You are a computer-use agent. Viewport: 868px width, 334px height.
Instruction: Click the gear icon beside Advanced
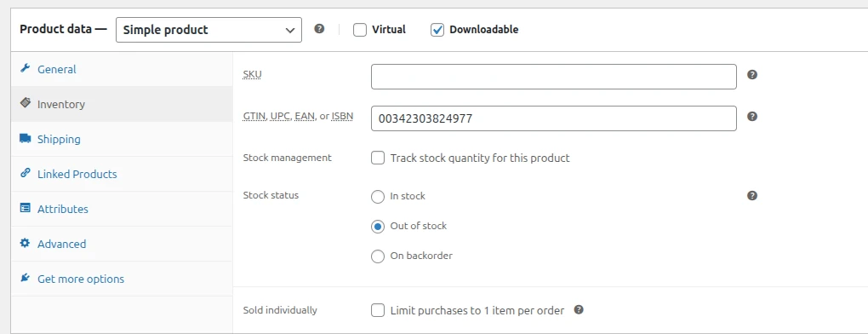25,243
